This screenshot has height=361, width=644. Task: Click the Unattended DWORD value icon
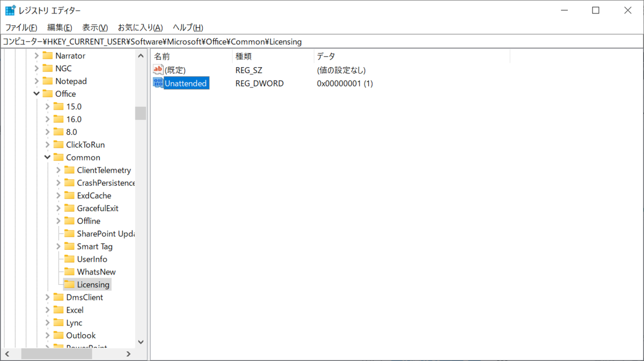tap(158, 83)
